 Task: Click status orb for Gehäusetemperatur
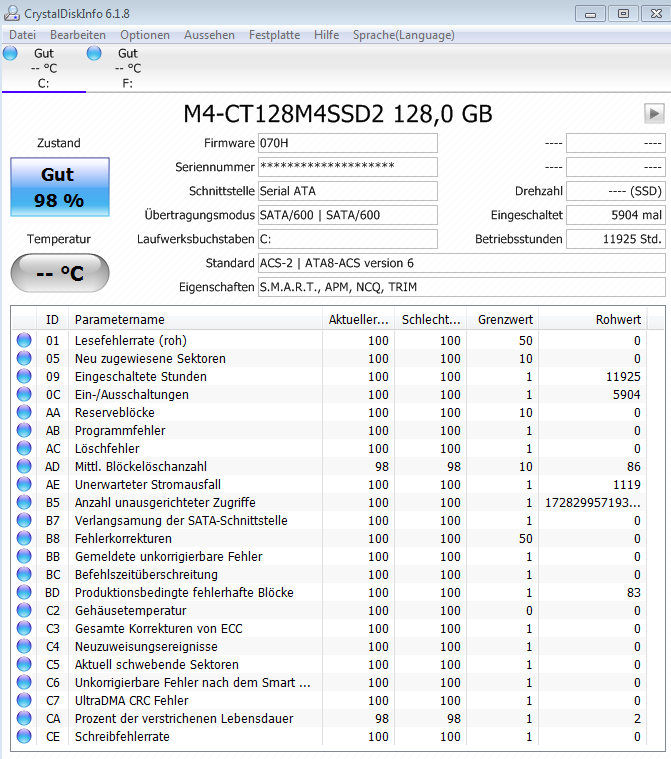(24, 610)
